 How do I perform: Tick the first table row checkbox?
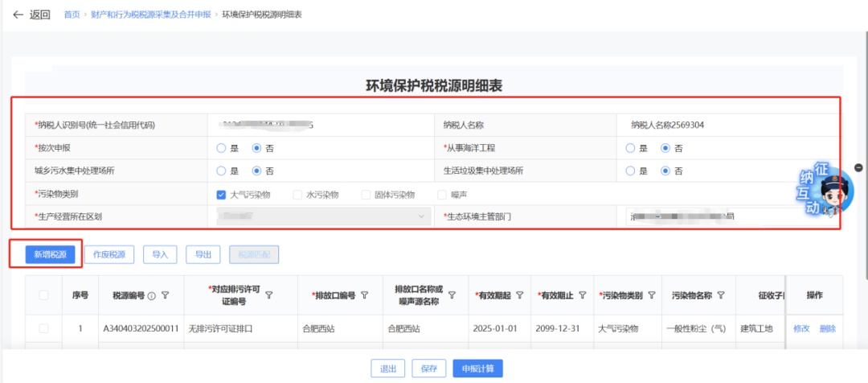click(x=43, y=328)
